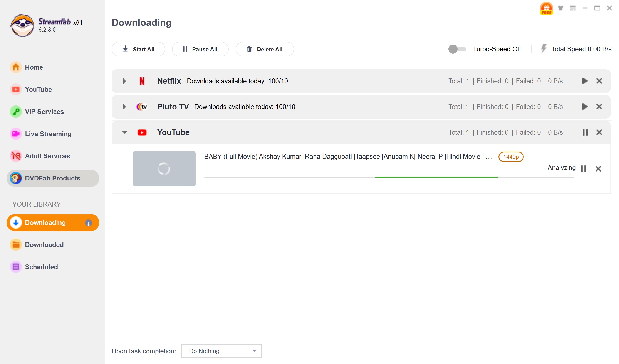This screenshot has width=619, height=364.
Task: Click Pluto TV 'Downloads available today: 100/10' text
Action: tap(245, 107)
